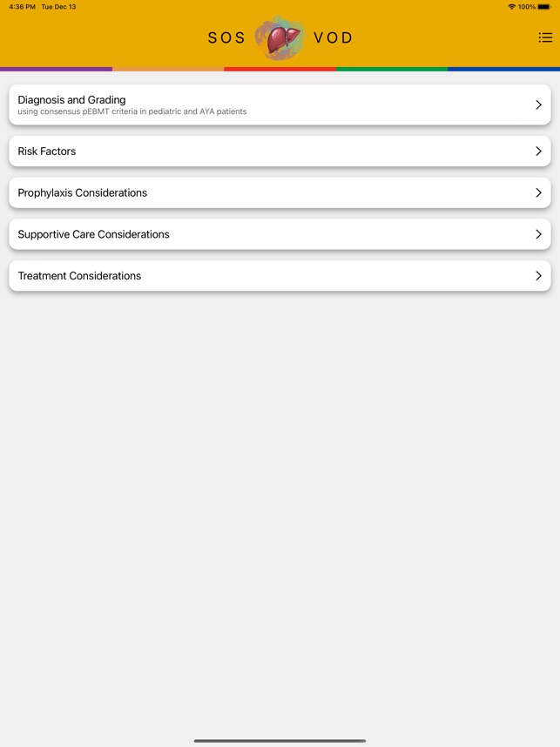Expand the Diagnosis and Grading section

tap(261, 104)
